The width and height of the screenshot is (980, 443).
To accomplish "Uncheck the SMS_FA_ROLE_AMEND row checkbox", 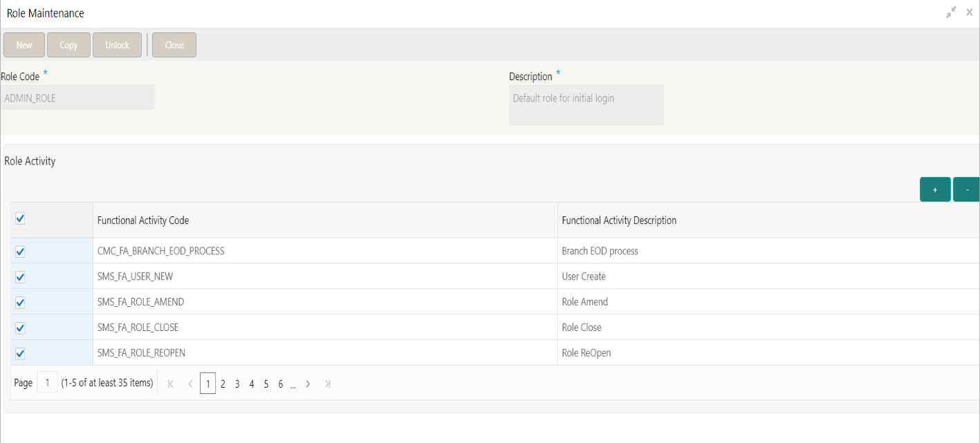I will pos(20,303).
